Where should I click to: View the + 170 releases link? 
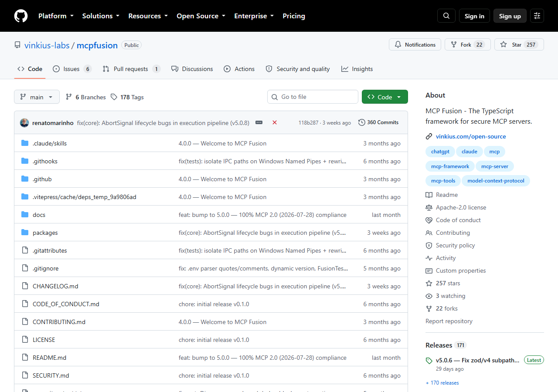click(x=442, y=383)
